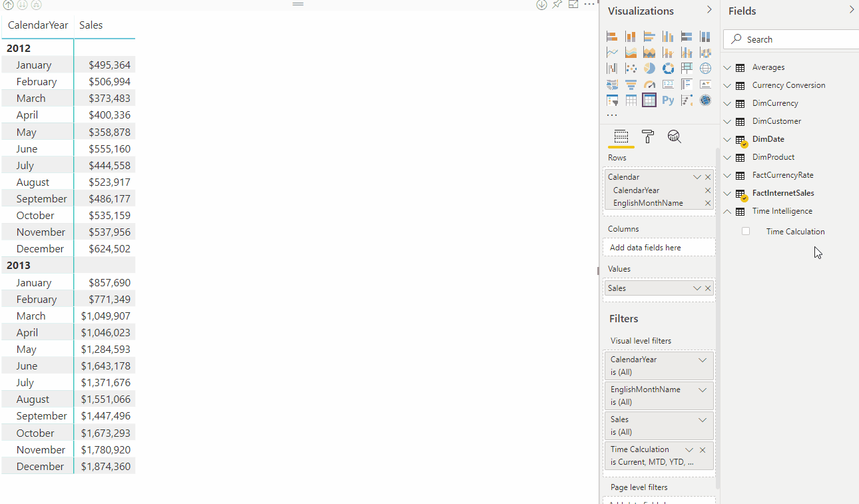Add a Python visual
Viewport: 859px width, 504px height.
(668, 99)
